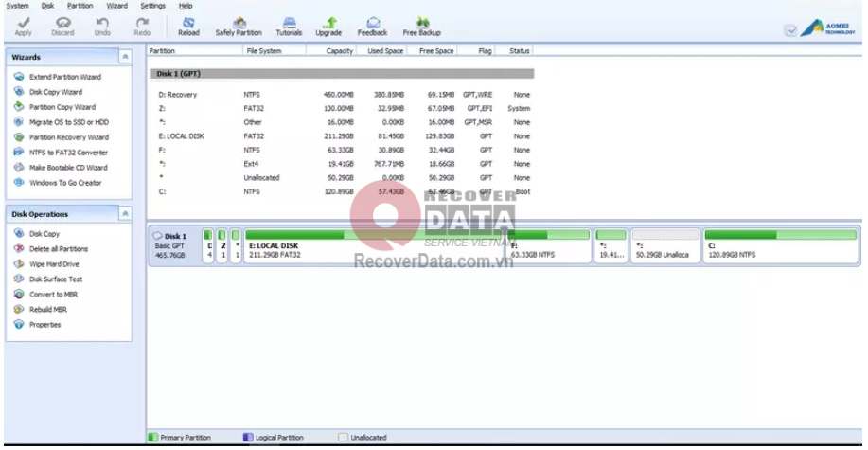Select E: LOCAL DISK block in disk map
The image size is (868, 450).
coord(374,246)
